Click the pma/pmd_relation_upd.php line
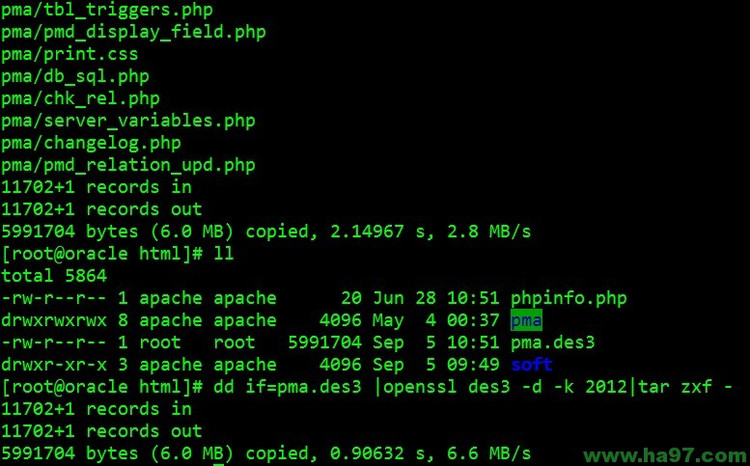The image size is (750, 466). click(x=128, y=164)
